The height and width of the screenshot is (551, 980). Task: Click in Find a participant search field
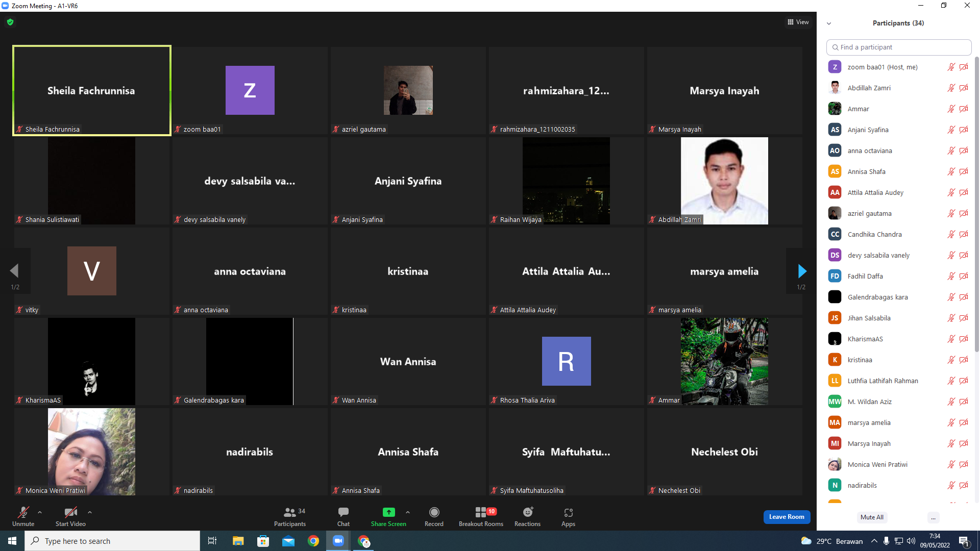pos(899,47)
